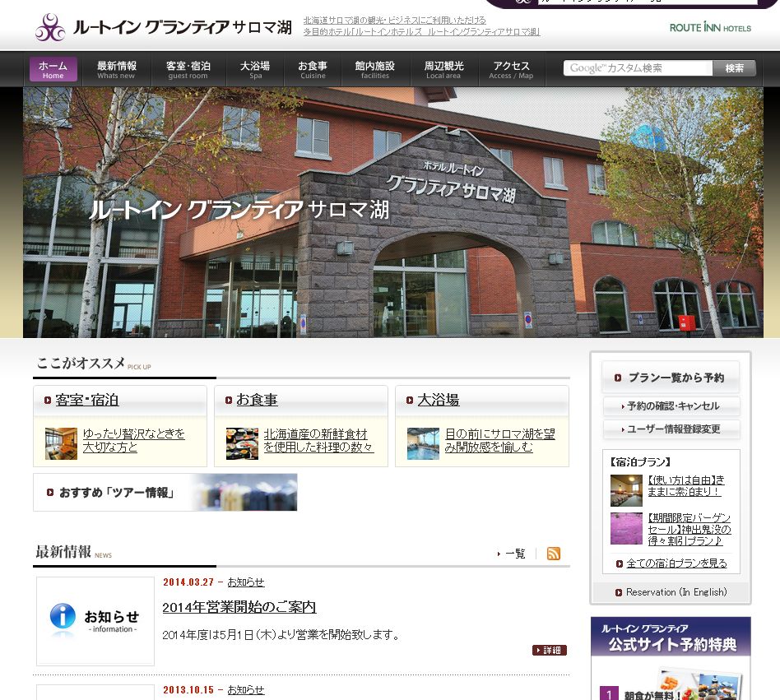780x700 pixels.
Task: Click the 検索 search button
Action: tap(734, 68)
